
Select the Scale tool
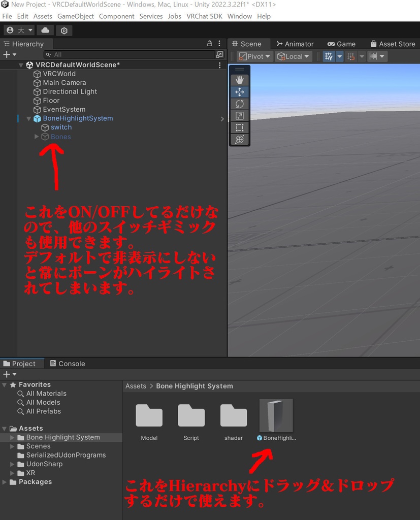click(x=239, y=116)
